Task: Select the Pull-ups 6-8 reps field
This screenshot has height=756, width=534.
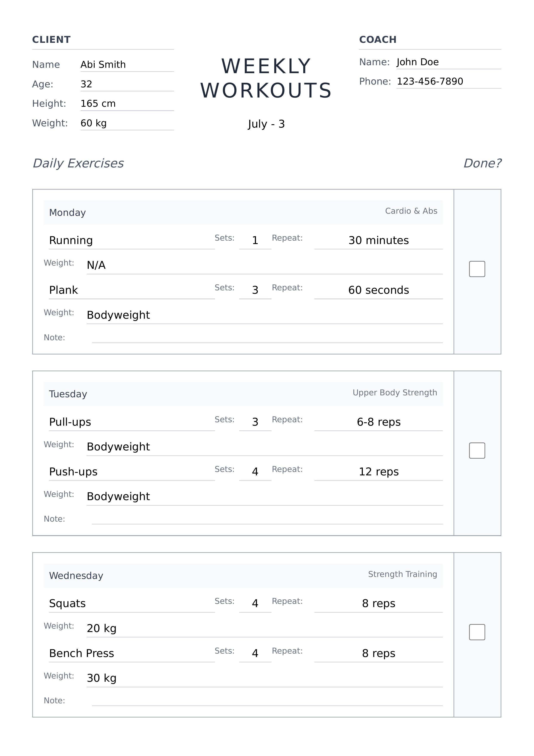Action: pos(378,422)
